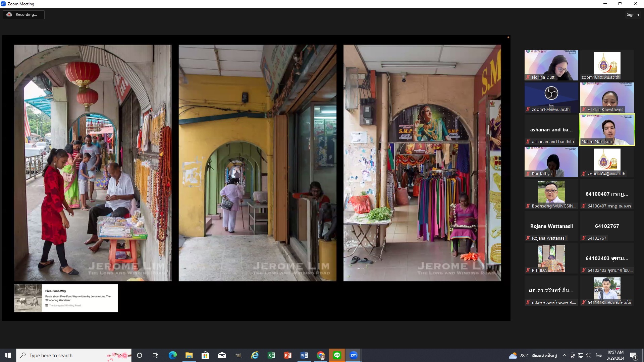Image resolution: width=644 pixels, height=362 pixels.
Task: Click the Sign in link
Action: [632, 14]
